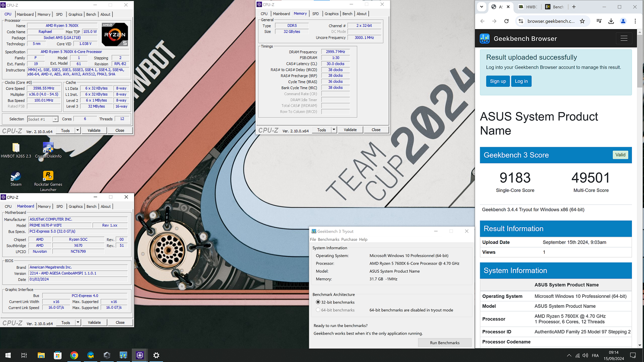
Task: Click Log in button
Action: 521,81
